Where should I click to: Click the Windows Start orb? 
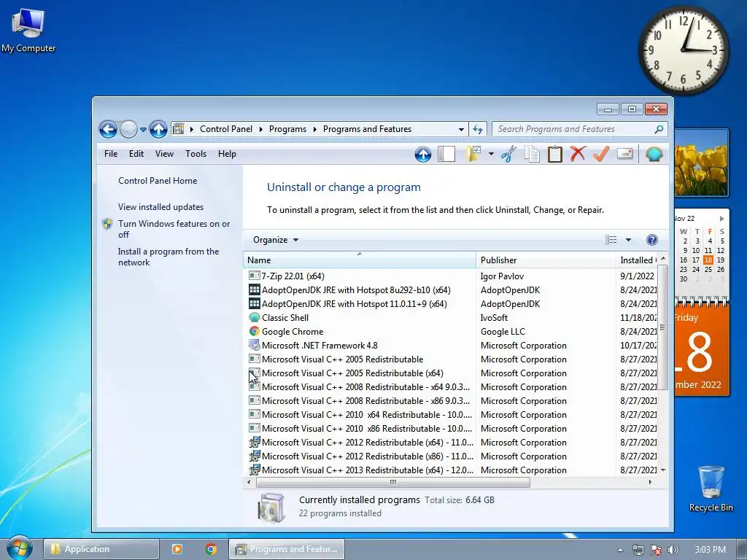pyautogui.click(x=19, y=548)
